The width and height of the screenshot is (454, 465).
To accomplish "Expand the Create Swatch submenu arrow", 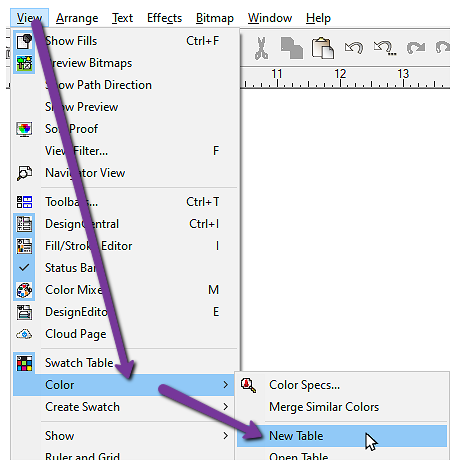I will pyautogui.click(x=226, y=407).
